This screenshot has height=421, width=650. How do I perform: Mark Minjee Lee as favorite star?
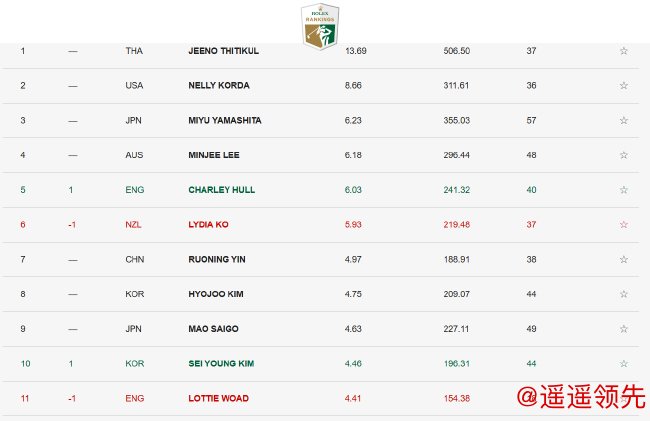coord(624,155)
